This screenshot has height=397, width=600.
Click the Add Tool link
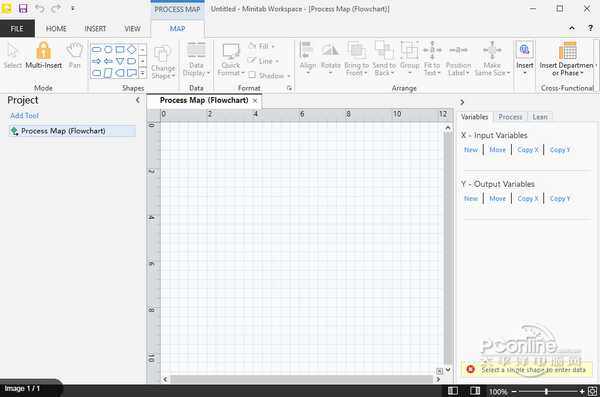pyautogui.click(x=24, y=116)
